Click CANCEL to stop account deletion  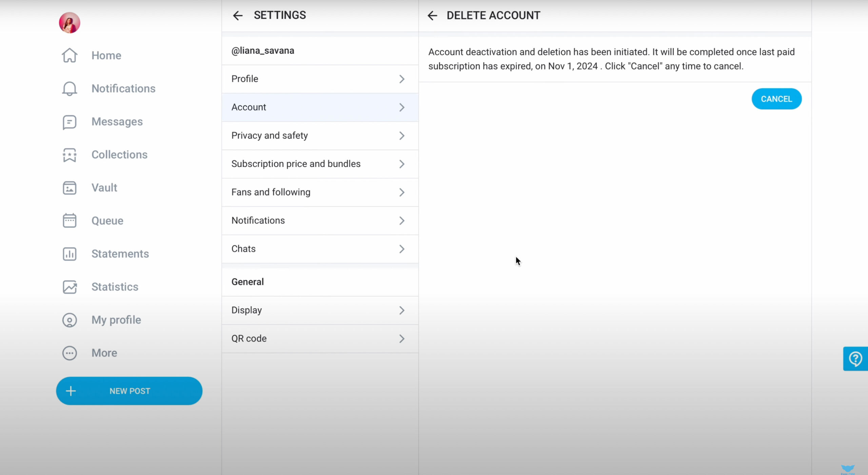click(x=776, y=98)
